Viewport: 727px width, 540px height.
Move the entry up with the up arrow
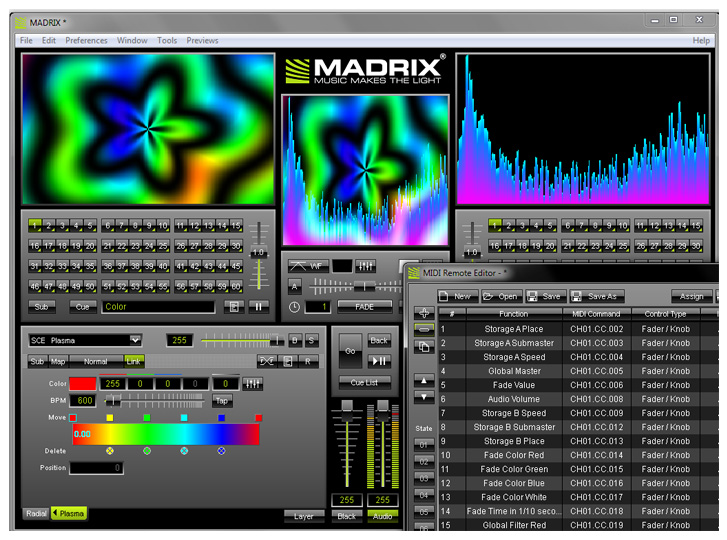point(424,381)
